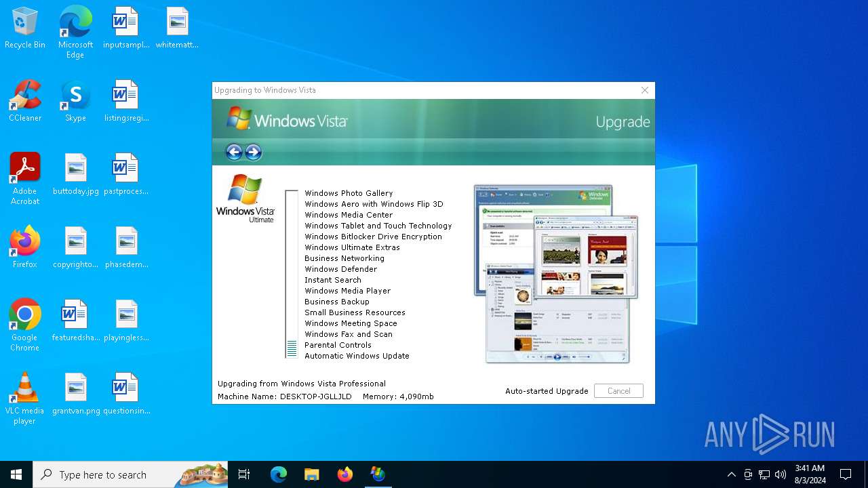The image size is (868, 488).
Task: Select the Skype desktop shortcut
Action: [75, 102]
